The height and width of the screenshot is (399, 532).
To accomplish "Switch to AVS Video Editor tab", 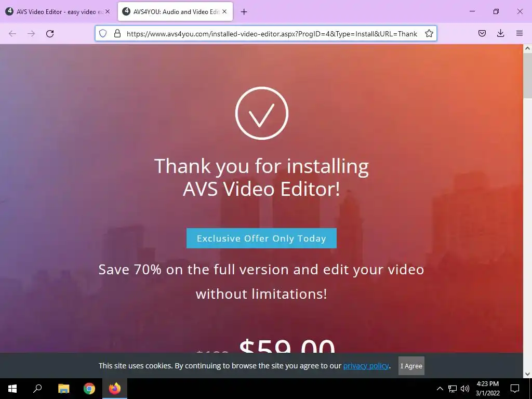I will 58,11.
